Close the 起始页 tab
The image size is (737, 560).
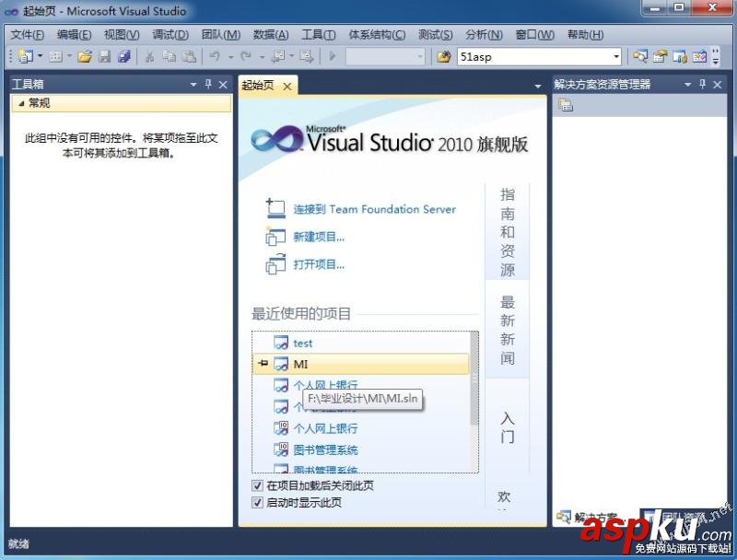pyautogui.click(x=287, y=87)
